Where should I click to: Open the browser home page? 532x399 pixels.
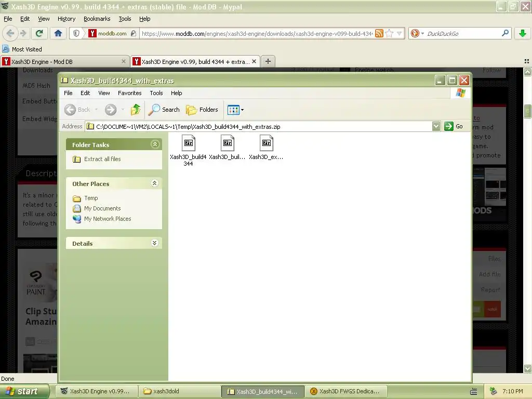click(58, 33)
